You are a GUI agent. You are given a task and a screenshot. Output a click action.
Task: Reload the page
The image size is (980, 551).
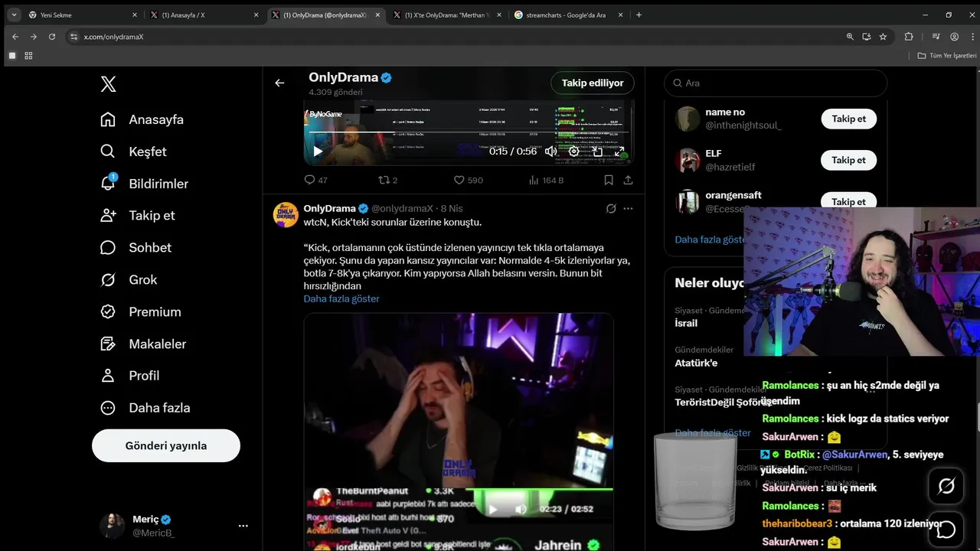(52, 36)
